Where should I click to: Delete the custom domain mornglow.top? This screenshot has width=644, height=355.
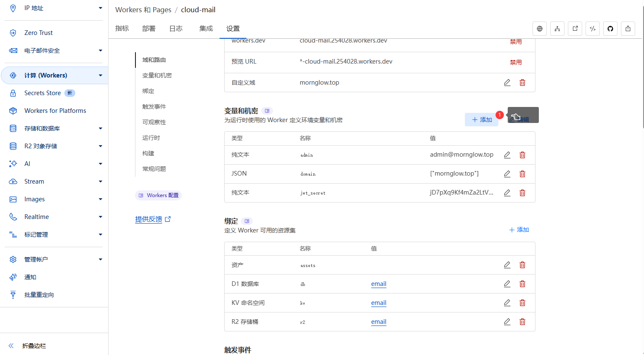pos(522,83)
